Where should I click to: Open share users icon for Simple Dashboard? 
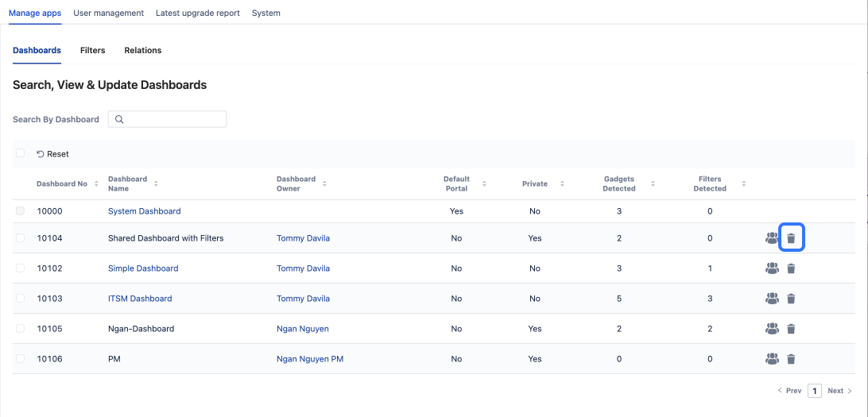[x=772, y=268]
